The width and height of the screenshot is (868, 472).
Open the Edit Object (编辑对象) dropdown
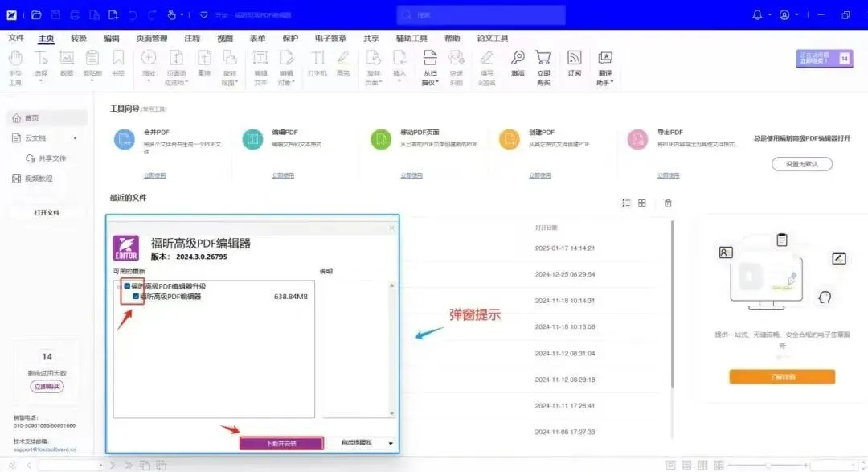tap(293, 83)
